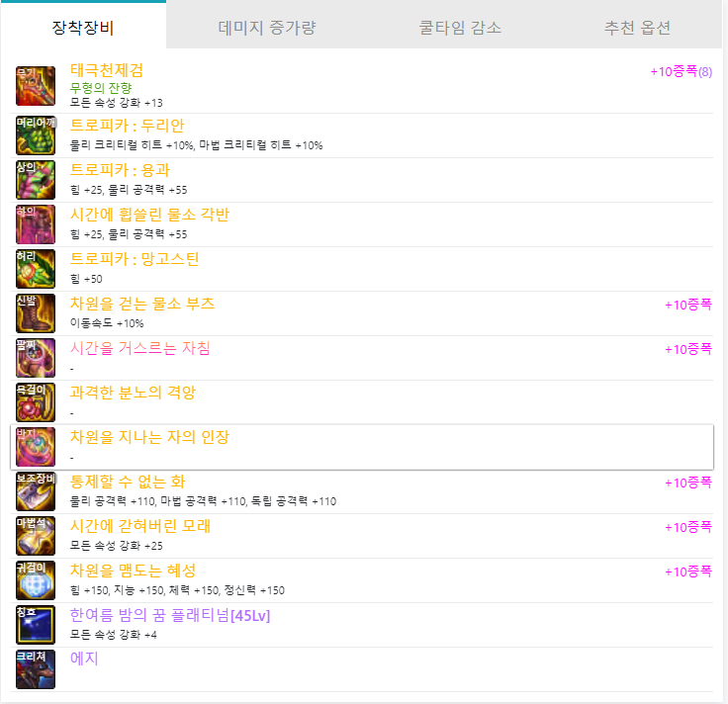728x704 pixels.
Task: Open 한여름 밤의 꿈 플래티넘 title link
Action: pyautogui.click(x=170, y=615)
